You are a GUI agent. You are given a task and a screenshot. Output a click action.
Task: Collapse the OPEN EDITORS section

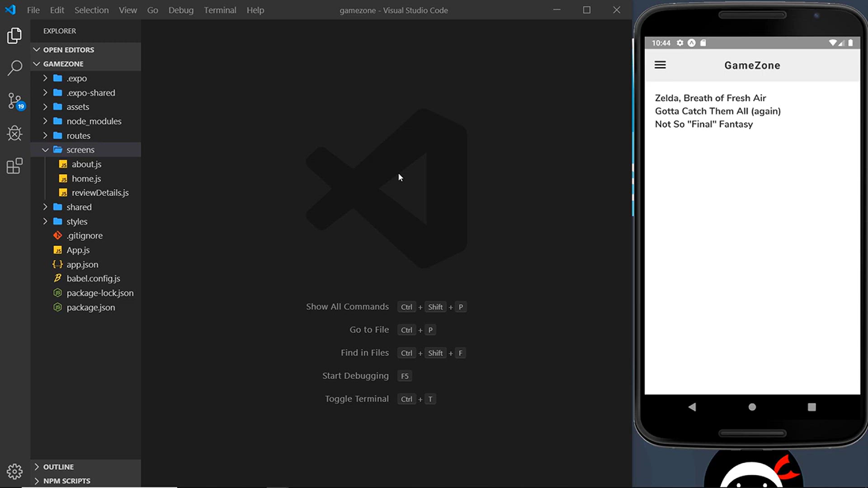[37, 50]
